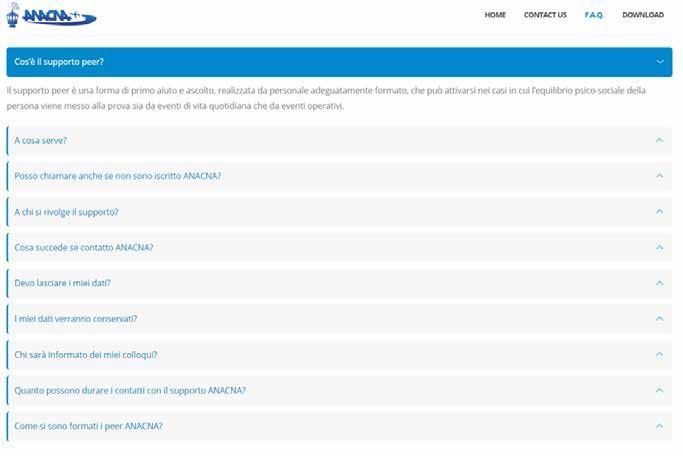
Task: Select the F.A.Q. navigation item
Action: coord(594,15)
